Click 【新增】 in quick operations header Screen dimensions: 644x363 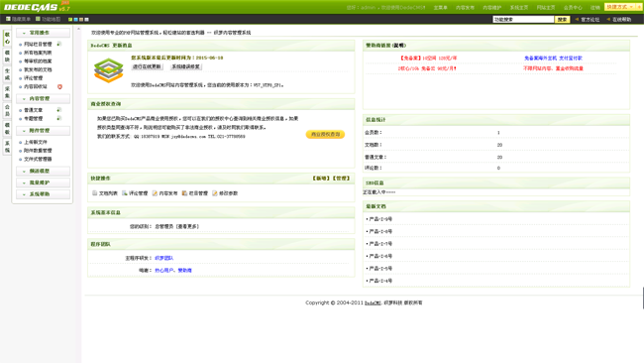(321, 178)
